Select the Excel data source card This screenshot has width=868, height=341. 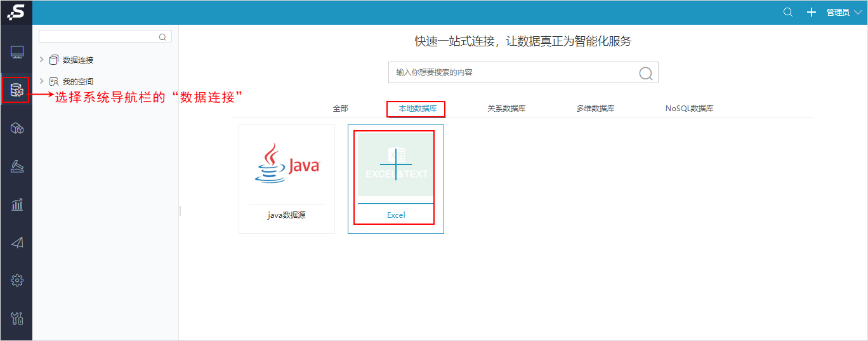click(x=396, y=179)
